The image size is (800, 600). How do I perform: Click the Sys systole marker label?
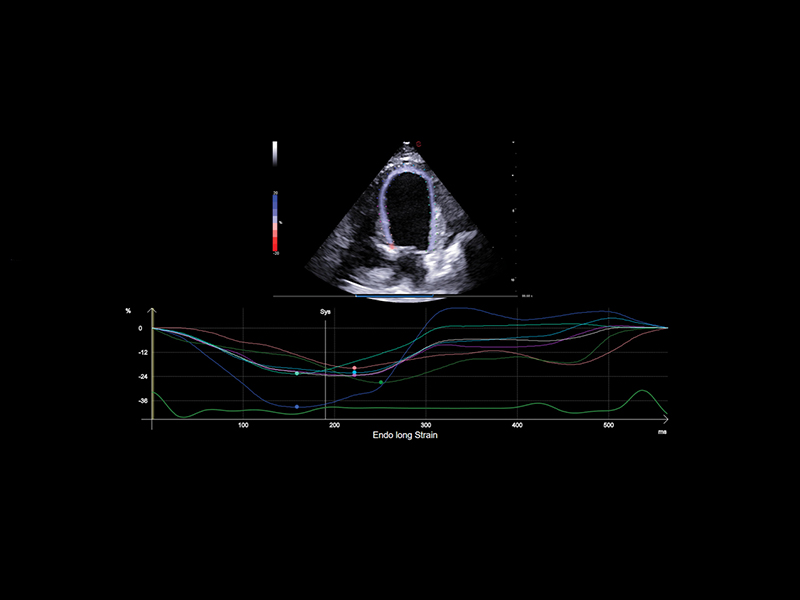[325, 312]
